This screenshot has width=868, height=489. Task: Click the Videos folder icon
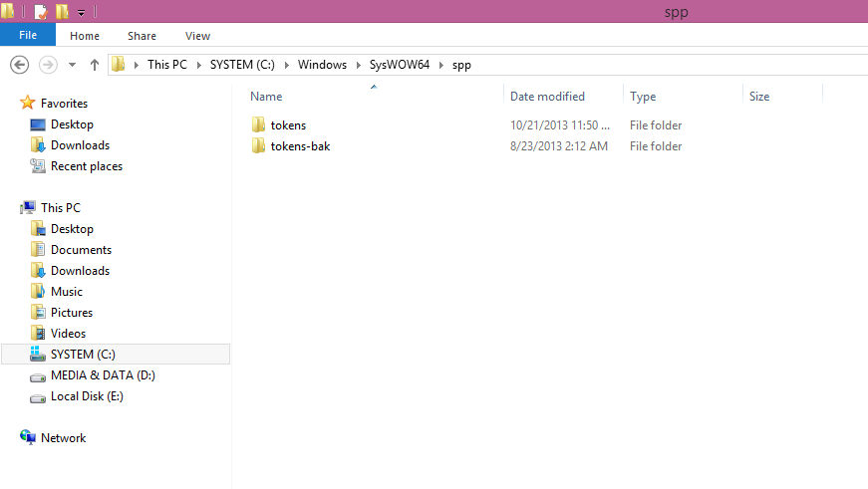[x=38, y=333]
